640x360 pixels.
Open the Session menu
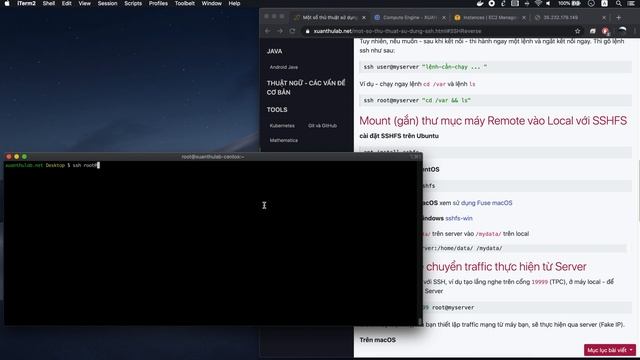point(107,4)
